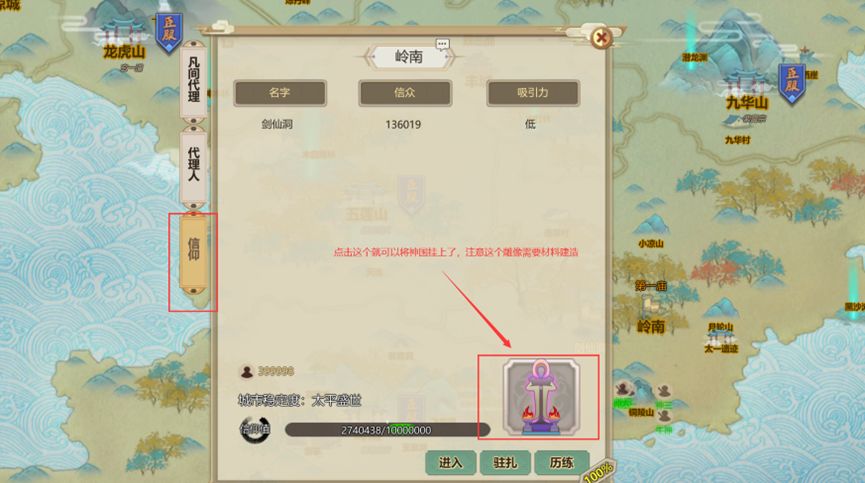865x483 pixels.
Task: Click the 信仰值 round icon
Action: [255, 429]
